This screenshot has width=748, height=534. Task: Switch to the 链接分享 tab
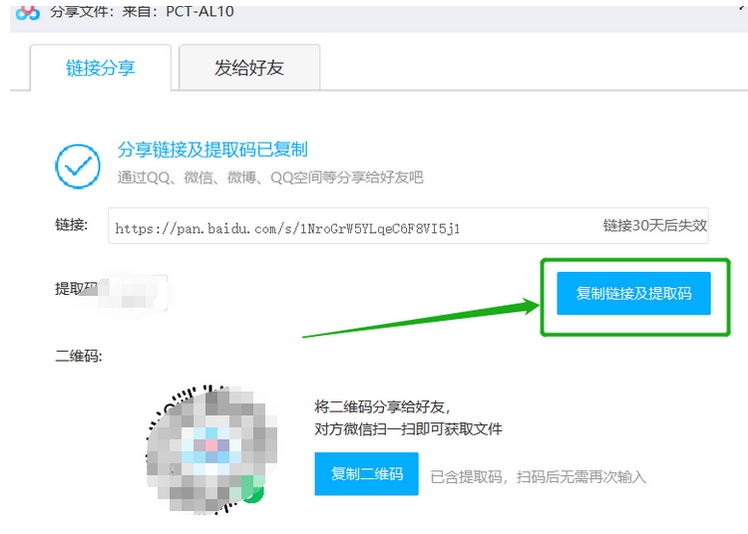pos(100,68)
